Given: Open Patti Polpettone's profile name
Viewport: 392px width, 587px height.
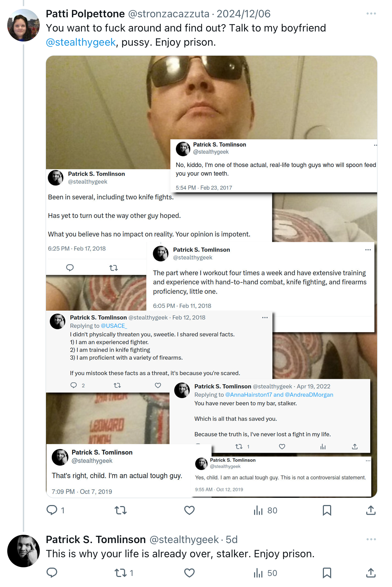Looking at the screenshot, I should click(85, 14).
